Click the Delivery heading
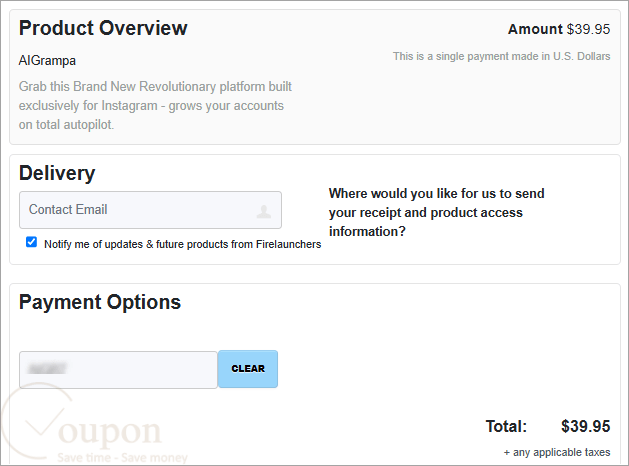 [x=57, y=173]
